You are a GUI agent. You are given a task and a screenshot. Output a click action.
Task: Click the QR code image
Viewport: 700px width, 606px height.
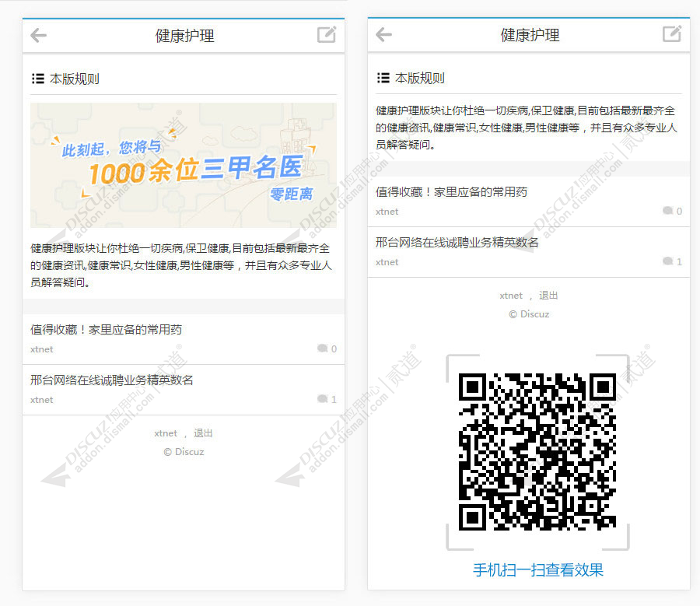537,452
